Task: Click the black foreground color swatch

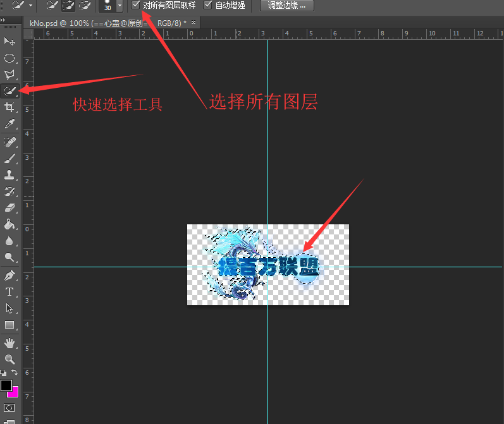Action: (6, 385)
